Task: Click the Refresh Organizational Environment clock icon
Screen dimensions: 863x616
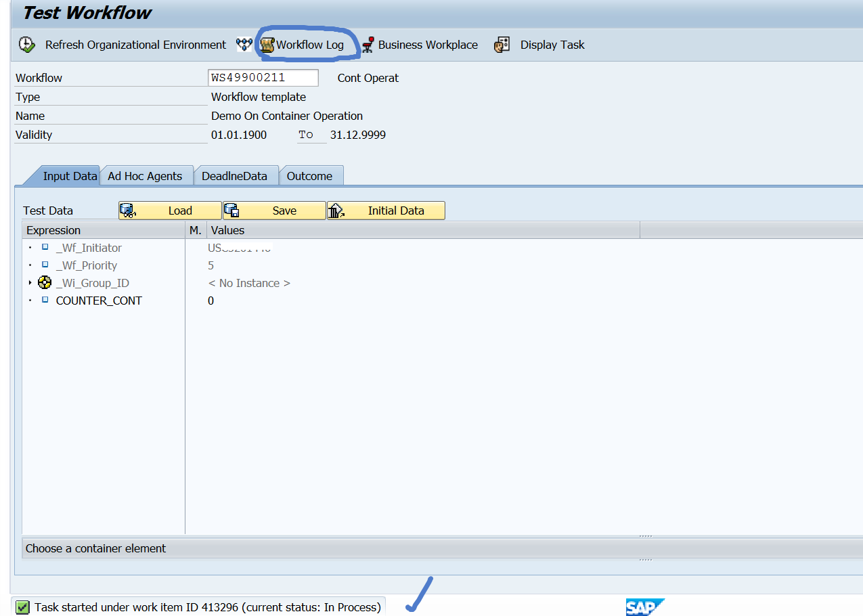Action: pyautogui.click(x=26, y=45)
